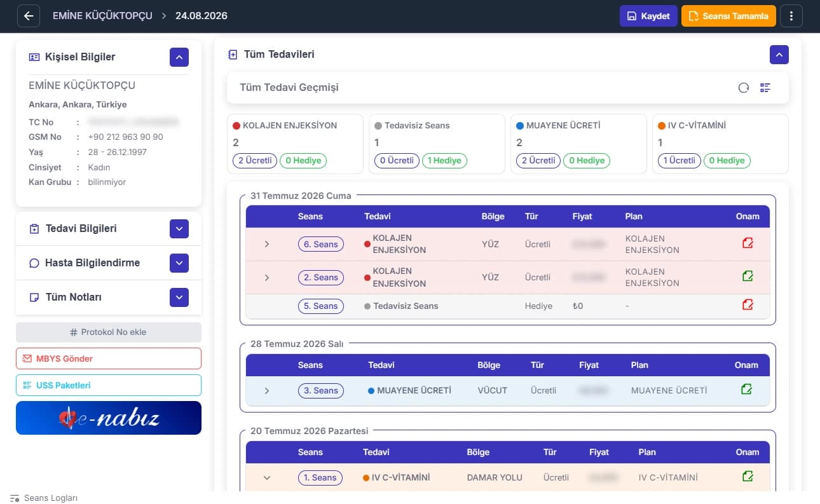Click the VÜCUT cell in 3. Seans row

click(493, 390)
